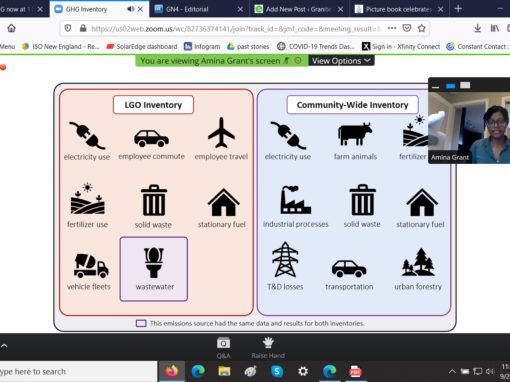510x382 pixels.
Task: Click the wastewater toilet icon
Action: pos(154,262)
